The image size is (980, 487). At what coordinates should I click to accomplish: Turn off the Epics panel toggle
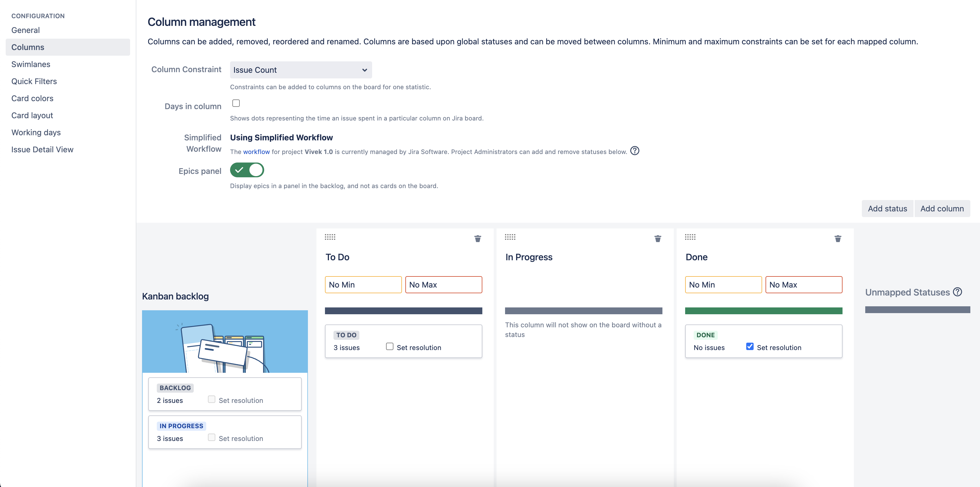pos(247,170)
